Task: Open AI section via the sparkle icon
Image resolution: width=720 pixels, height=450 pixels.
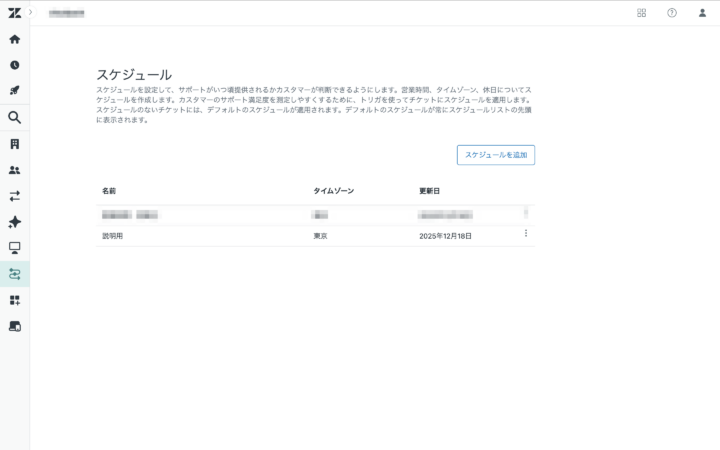Action: (14, 222)
